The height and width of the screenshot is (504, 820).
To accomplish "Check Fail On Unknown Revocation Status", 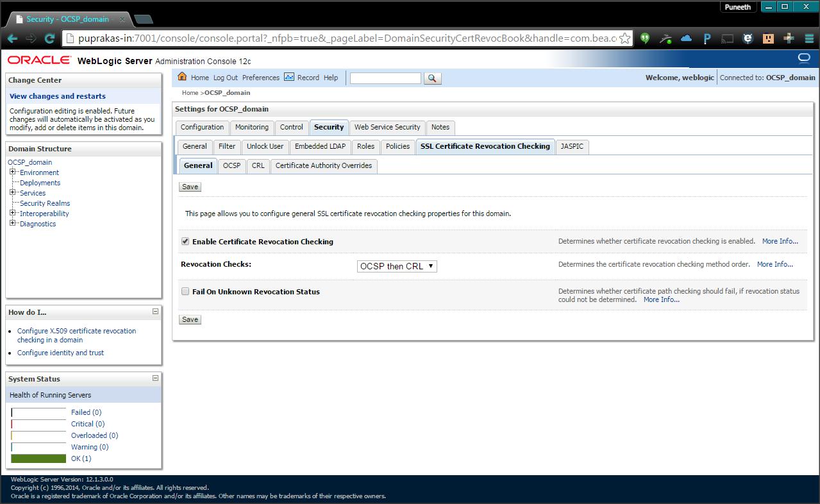I will click(185, 291).
